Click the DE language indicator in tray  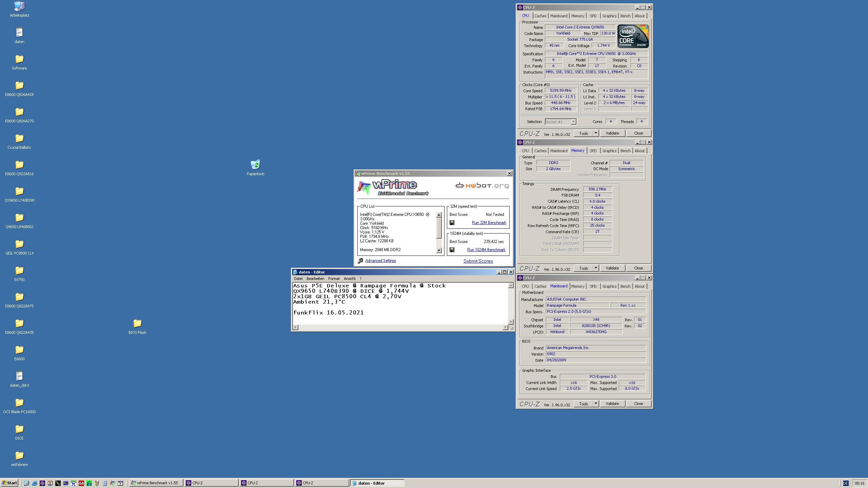click(845, 483)
